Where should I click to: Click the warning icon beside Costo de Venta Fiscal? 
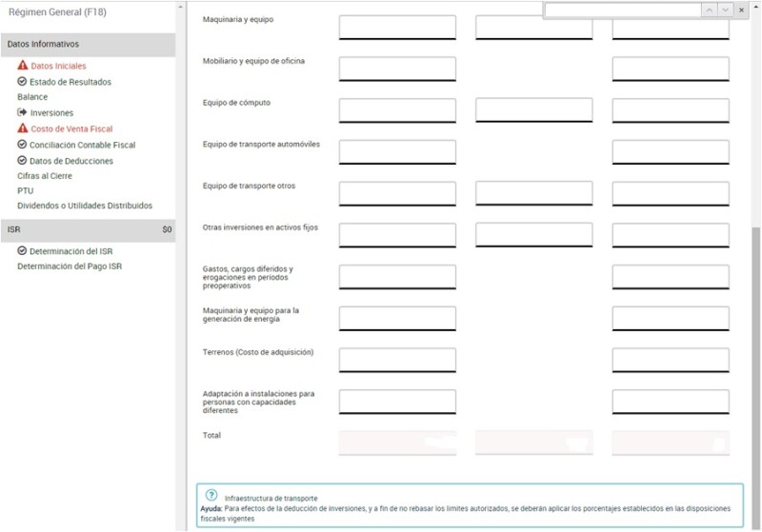tap(22, 128)
